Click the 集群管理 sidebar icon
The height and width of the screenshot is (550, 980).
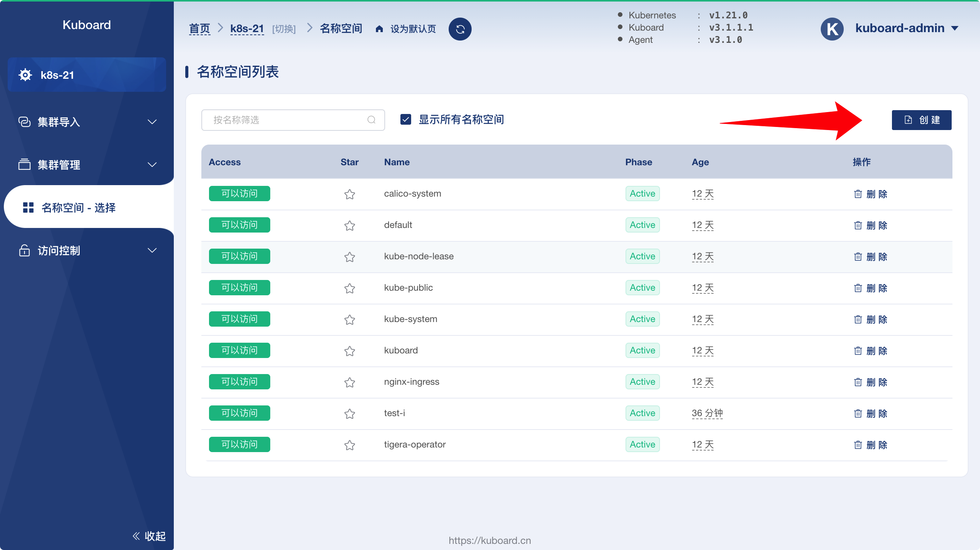24,164
